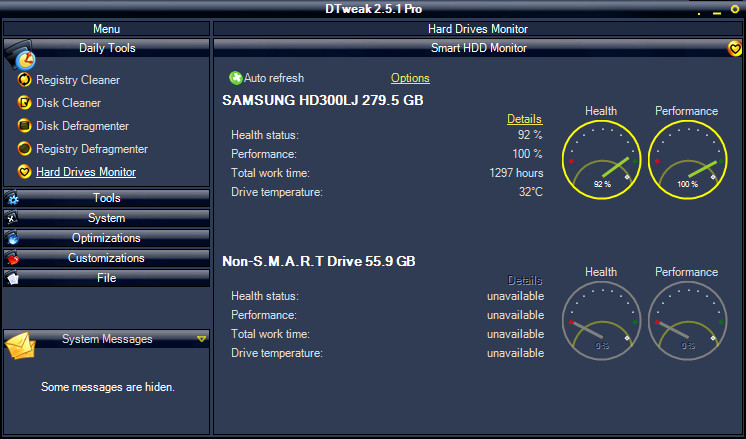The image size is (746, 439).
Task: Click the 32°C drive temperature value
Action: pos(530,192)
